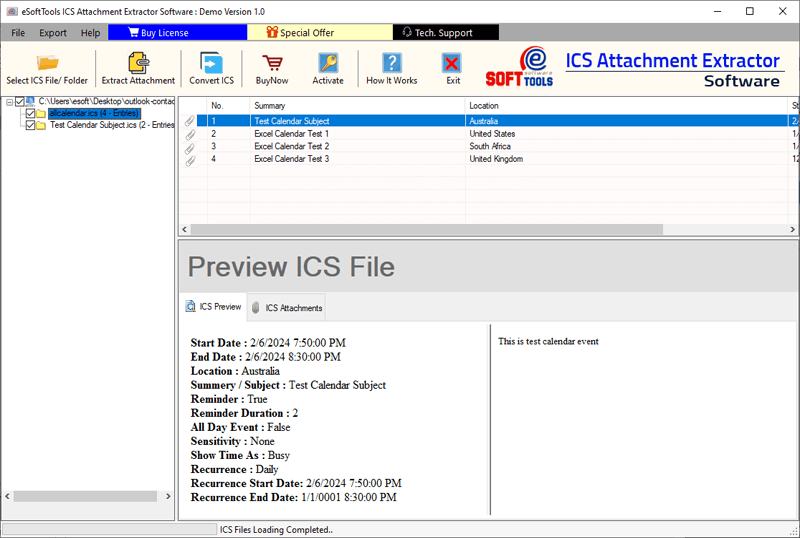Screen dimensions: 800x538
Task: Uncheck the Test Calendar Subject.ics checkbox
Action: 30,125
